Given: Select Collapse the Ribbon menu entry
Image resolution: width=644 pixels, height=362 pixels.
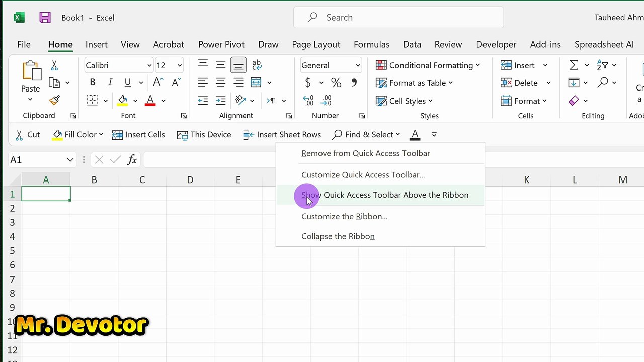Looking at the screenshot, I should tap(380, 236).
